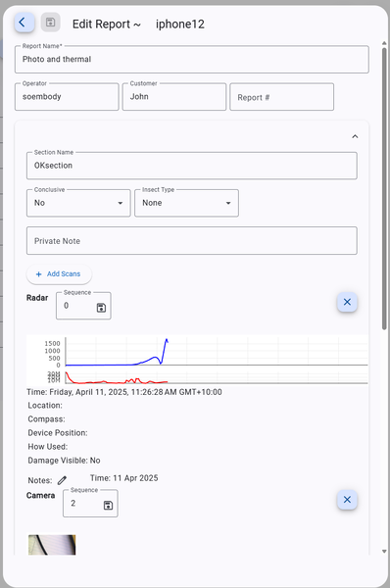Select the 'Damage Visible: No' text

pos(64,461)
